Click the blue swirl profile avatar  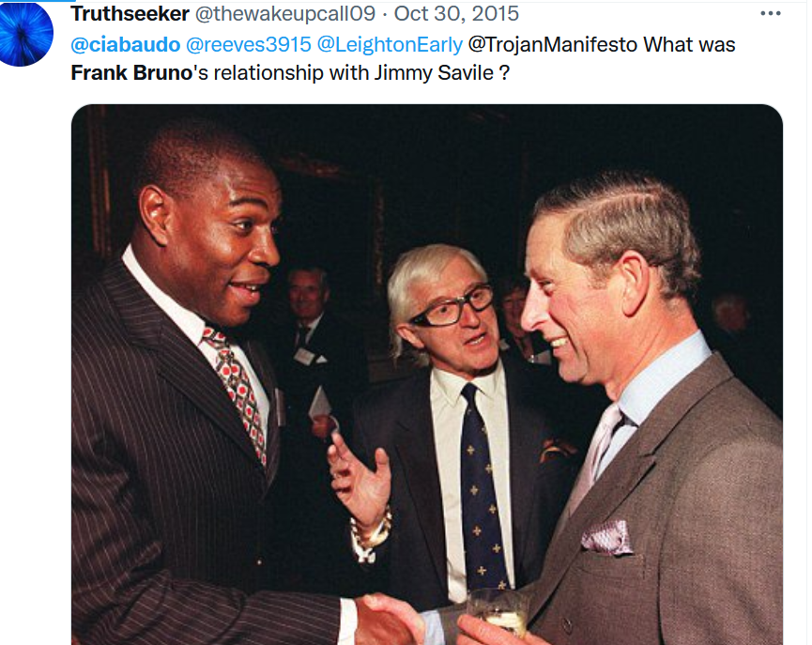[26, 34]
